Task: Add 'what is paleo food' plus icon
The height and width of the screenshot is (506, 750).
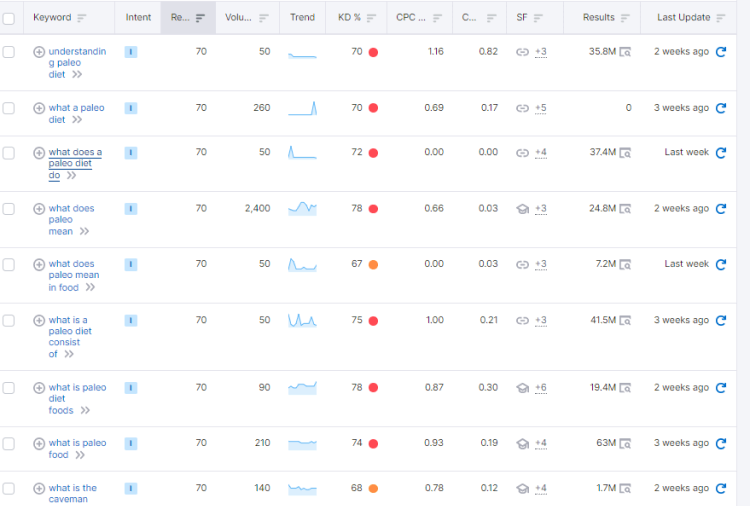Action: pyautogui.click(x=39, y=443)
